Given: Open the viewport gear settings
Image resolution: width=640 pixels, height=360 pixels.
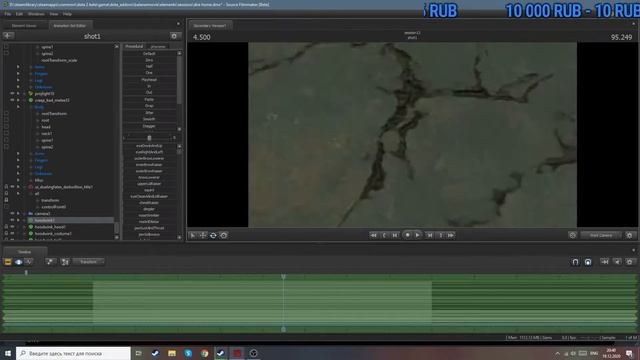Looking at the screenshot, I should (629, 235).
